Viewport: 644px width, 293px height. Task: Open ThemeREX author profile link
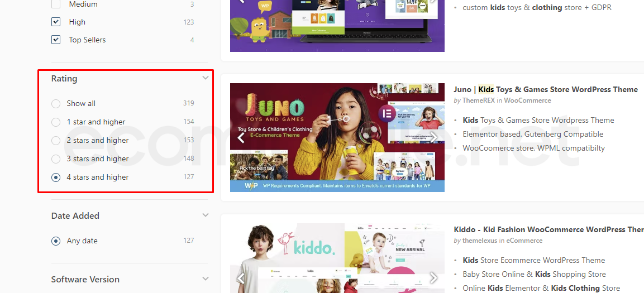(x=479, y=100)
